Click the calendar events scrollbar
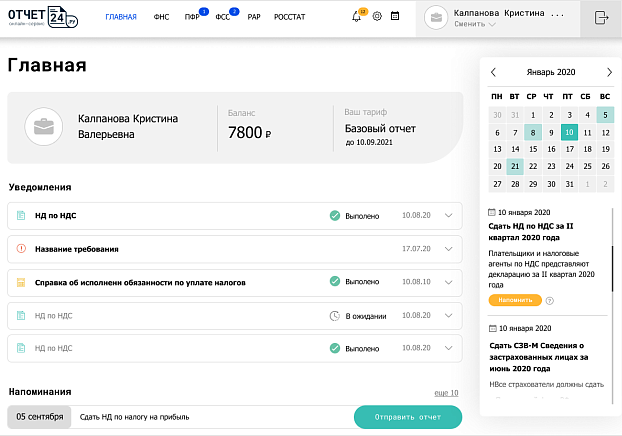 pyautogui.click(x=612, y=269)
